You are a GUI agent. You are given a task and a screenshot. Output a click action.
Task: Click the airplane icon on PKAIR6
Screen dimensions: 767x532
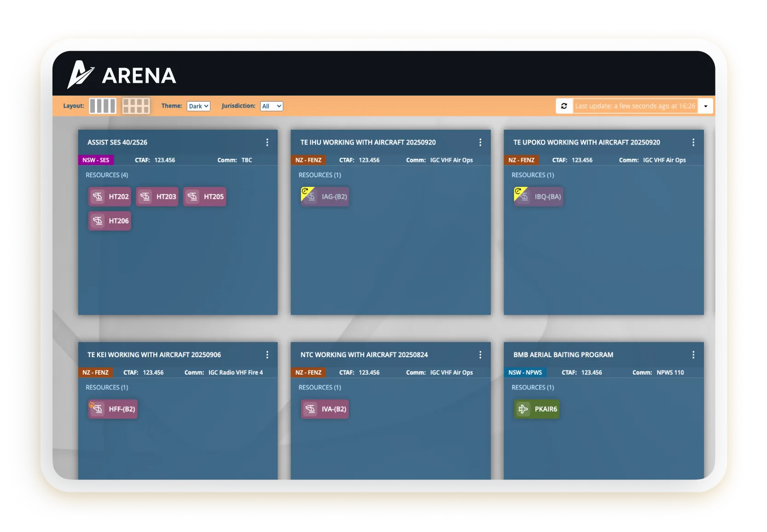(523, 409)
